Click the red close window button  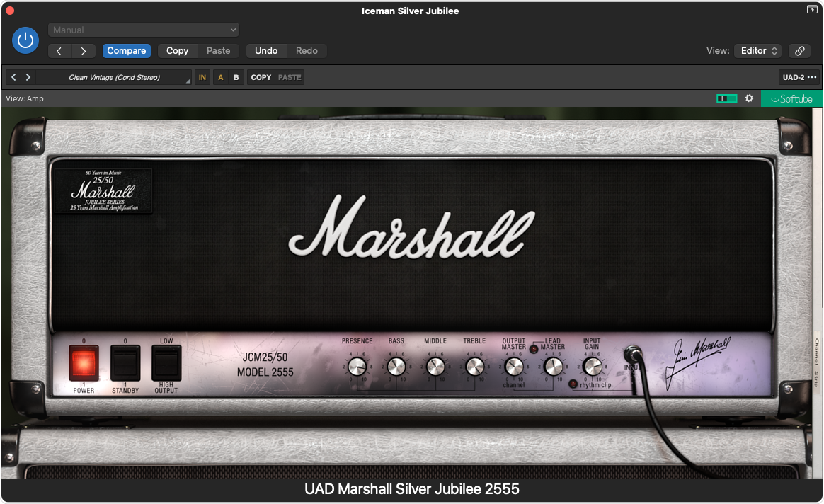pos(9,11)
